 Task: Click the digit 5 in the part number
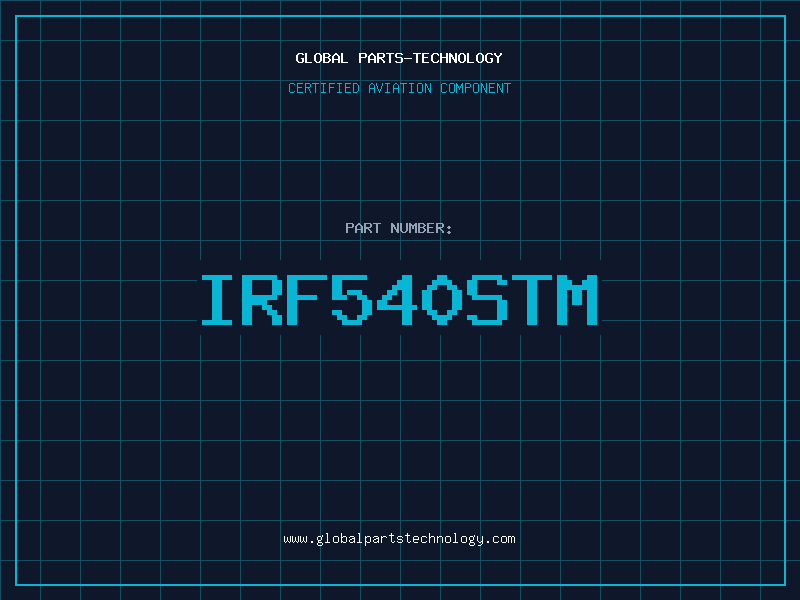[x=350, y=300]
